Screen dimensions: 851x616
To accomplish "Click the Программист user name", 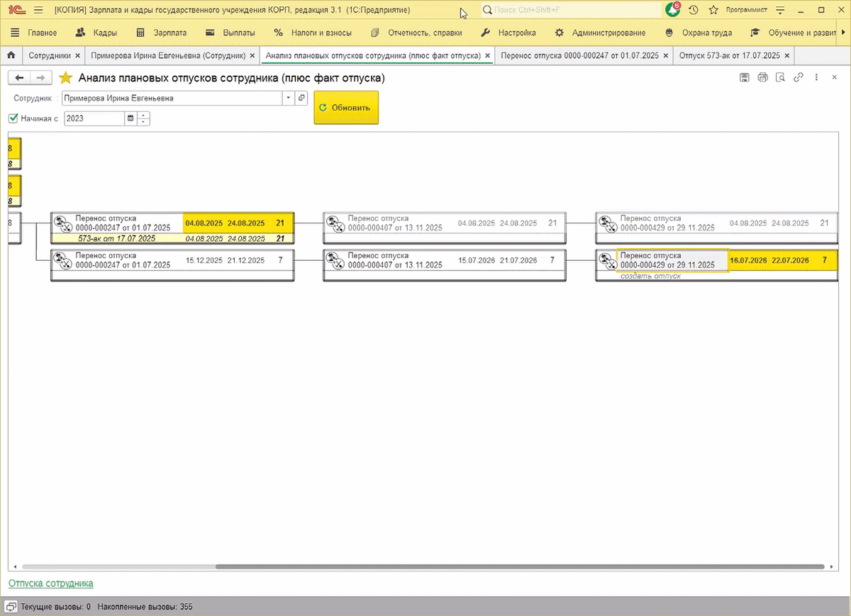I will point(746,10).
